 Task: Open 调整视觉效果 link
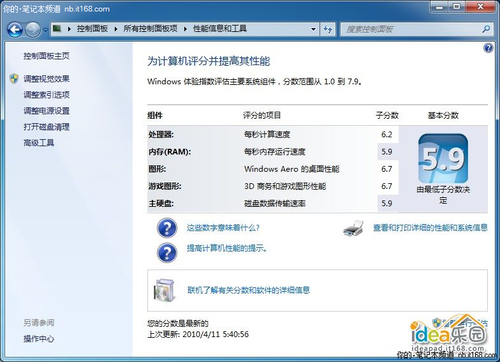coord(46,79)
